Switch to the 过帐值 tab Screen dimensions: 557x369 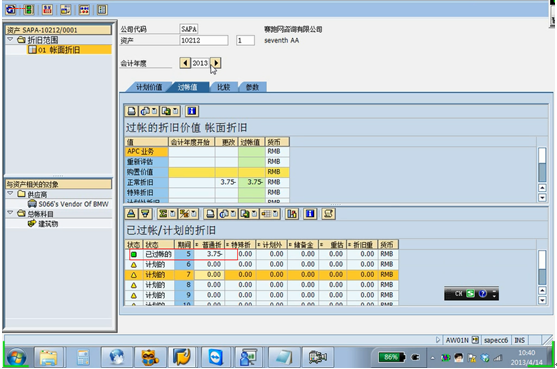coord(188,87)
